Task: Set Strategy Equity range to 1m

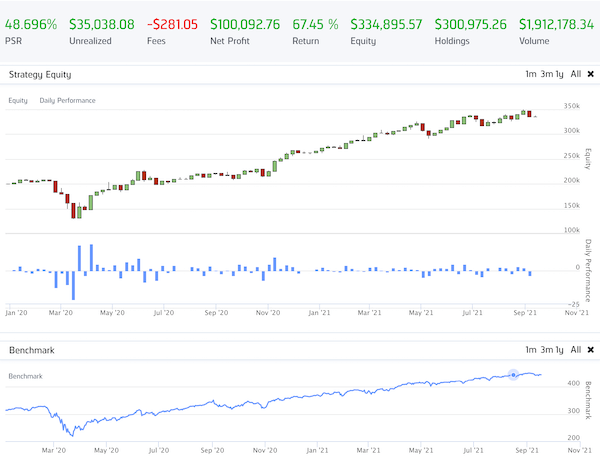Action: click(x=530, y=74)
